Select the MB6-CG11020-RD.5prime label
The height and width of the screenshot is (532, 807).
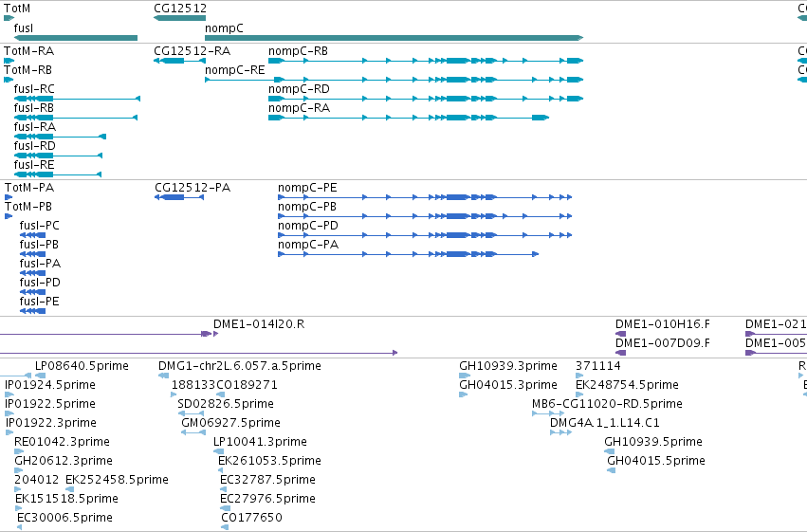click(x=607, y=404)
